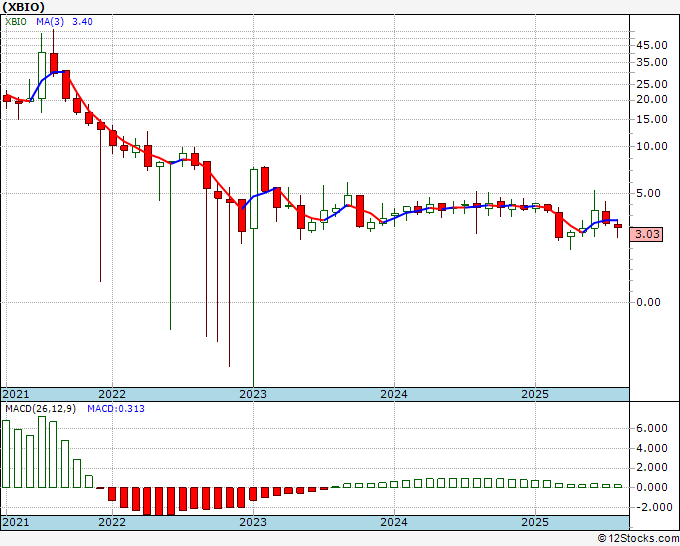Click the 10.00 price axis label
Viewport: 680px width, 546px height.
coord(651,146)
